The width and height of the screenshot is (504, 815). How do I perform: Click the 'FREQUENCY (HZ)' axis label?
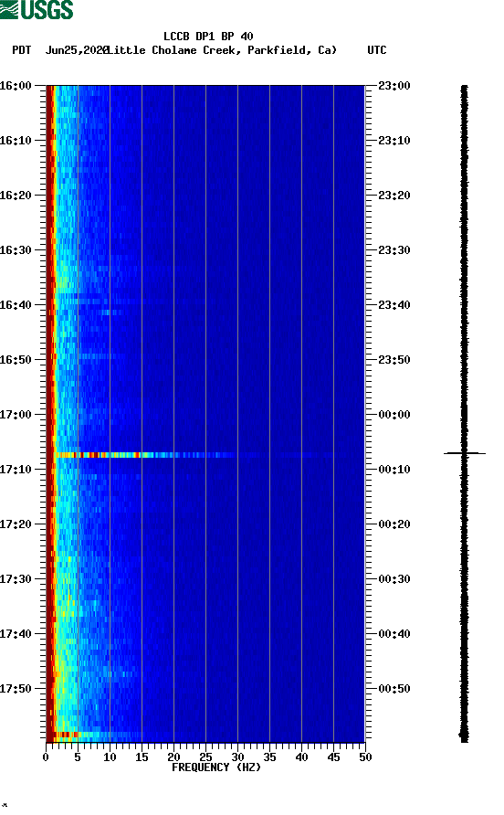pyautogui.click(x=216, y=767)
